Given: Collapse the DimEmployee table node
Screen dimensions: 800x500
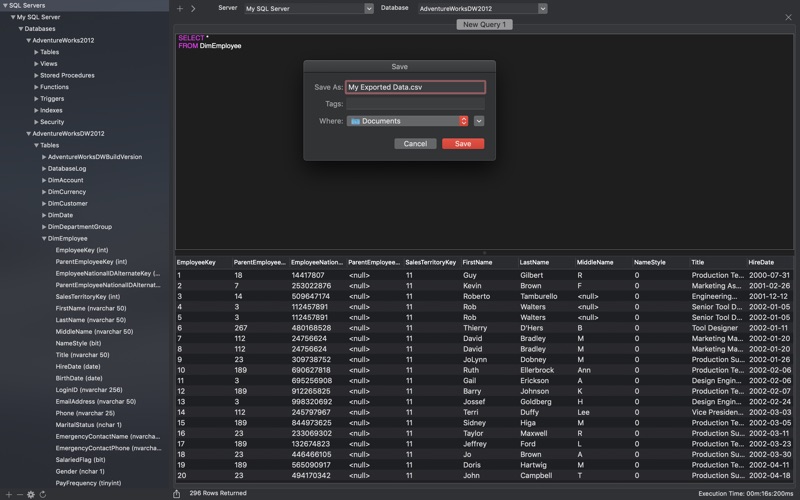Looking at the screenshot, I should coord(45,239).
